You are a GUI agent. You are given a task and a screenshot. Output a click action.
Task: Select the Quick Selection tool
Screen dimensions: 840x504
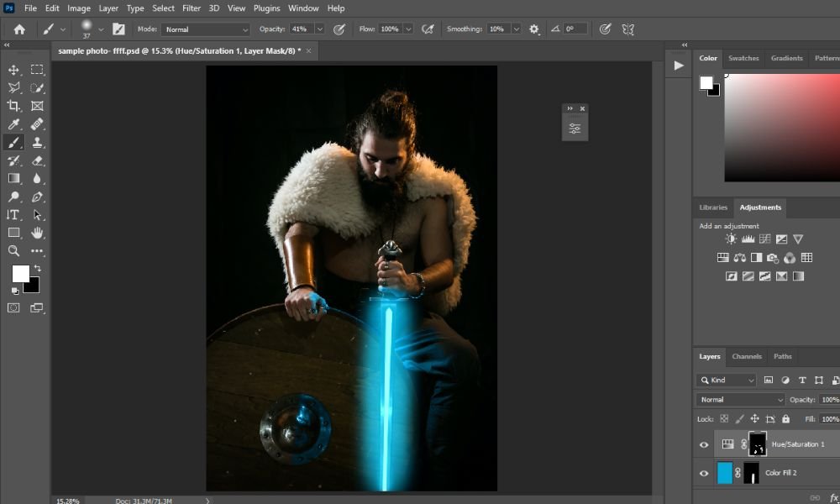click(x=37, y=88)
